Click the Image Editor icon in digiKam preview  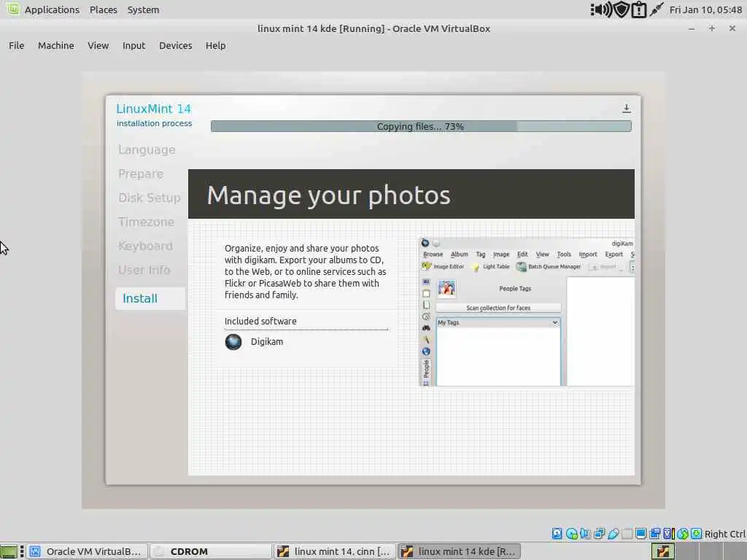point(426,266)
